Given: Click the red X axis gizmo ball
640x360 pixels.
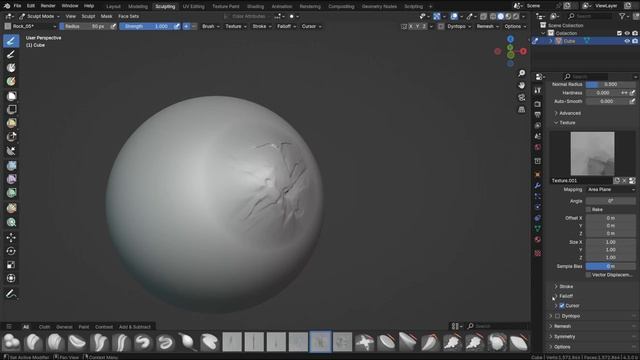Looking at the screenshot, I should click(x=523, y=51).
